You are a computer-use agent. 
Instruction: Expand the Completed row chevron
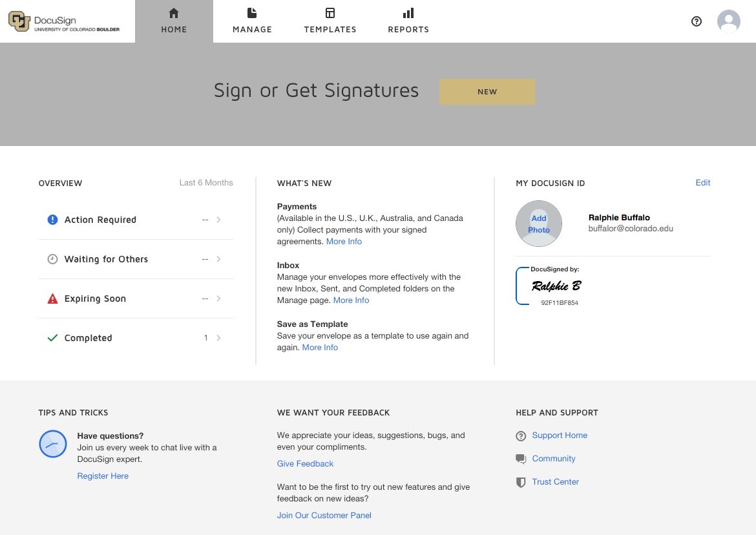(218, 338)
